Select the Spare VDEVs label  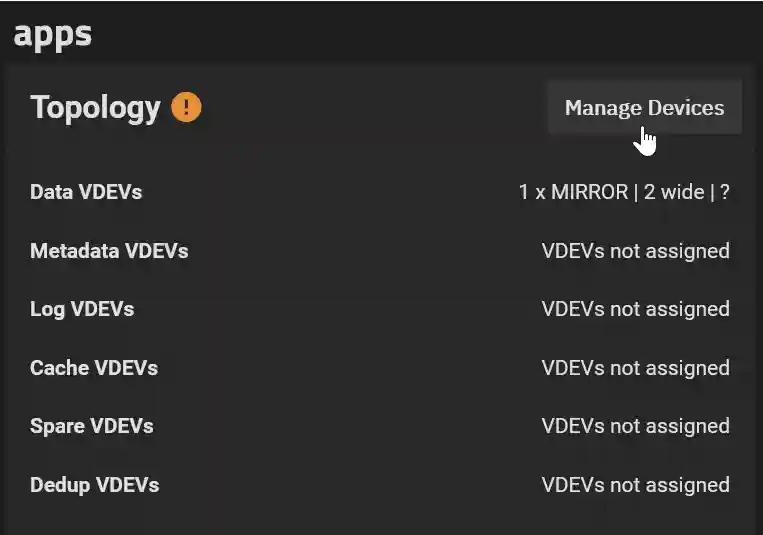[92, 426]
